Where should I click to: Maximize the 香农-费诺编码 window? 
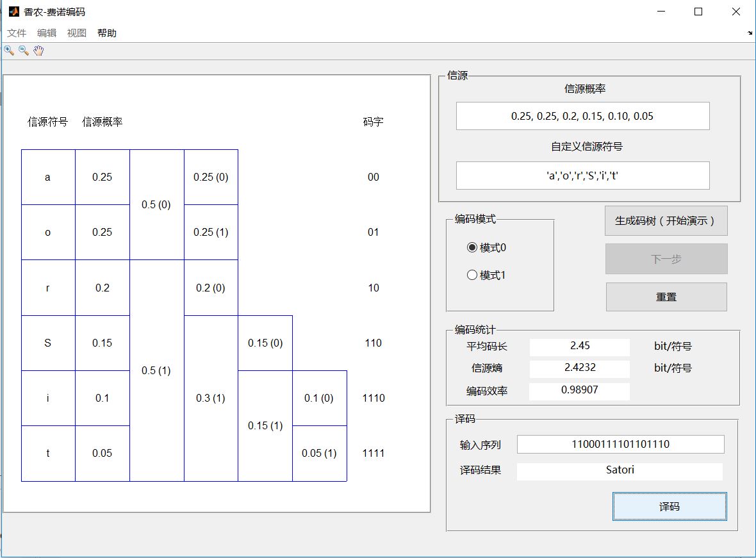coord(698,12)
